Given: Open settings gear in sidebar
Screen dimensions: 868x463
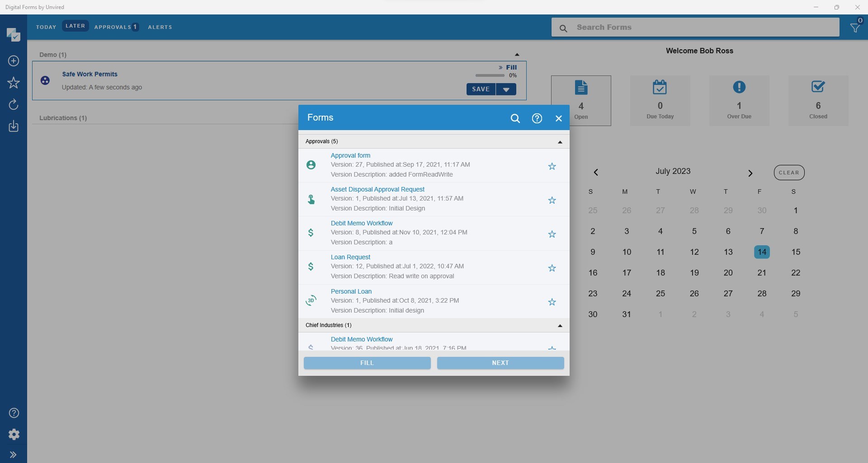Looking at the screenshot, I should tap(14, 435).
